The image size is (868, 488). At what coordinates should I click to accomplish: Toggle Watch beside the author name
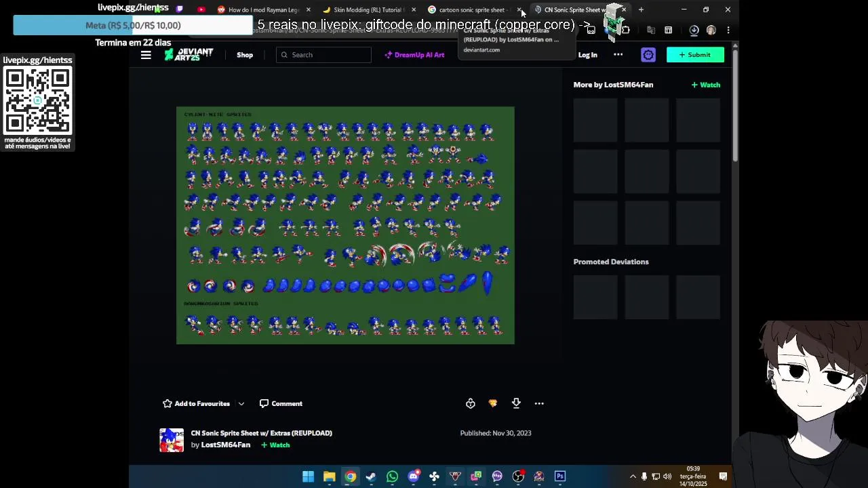pos(275,445)
